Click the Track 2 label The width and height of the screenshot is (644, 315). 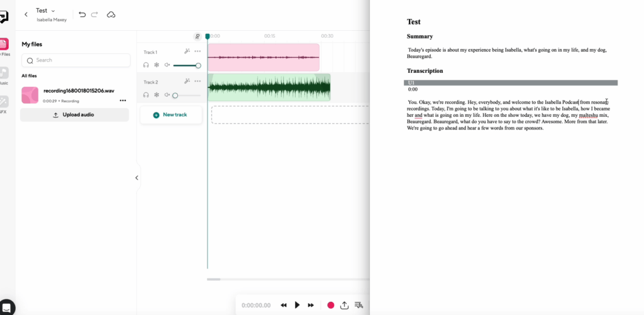pos(151,82)
